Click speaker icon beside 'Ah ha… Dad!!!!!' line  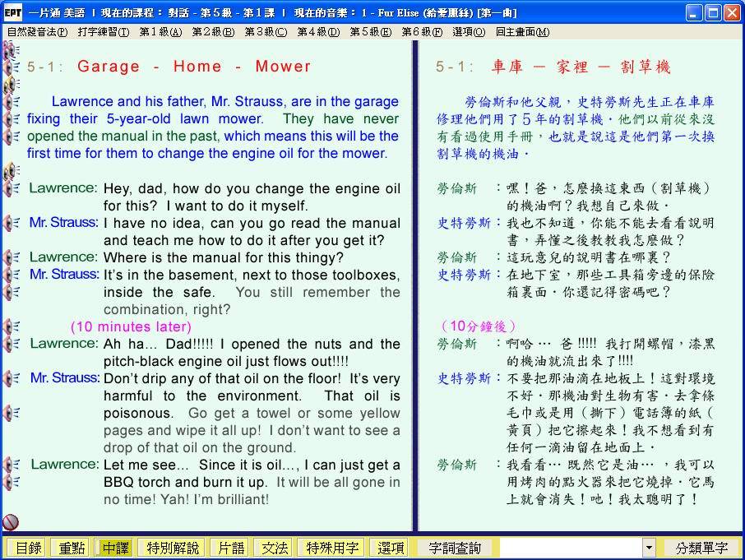(x=11, y=344)
